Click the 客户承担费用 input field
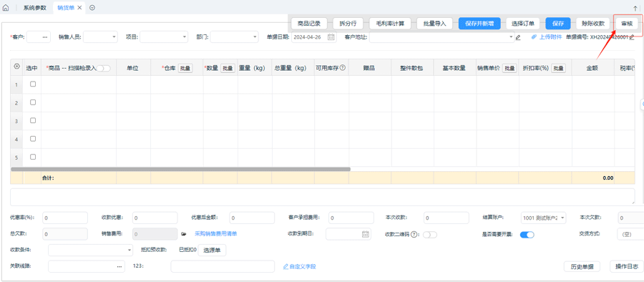 tap(351, 218)
